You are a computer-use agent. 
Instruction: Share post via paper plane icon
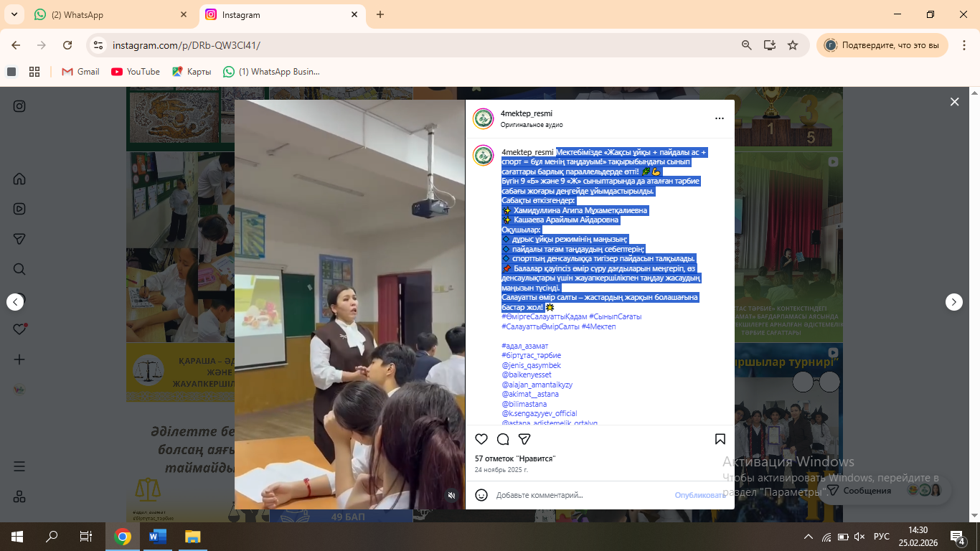(x=524, y=439)
